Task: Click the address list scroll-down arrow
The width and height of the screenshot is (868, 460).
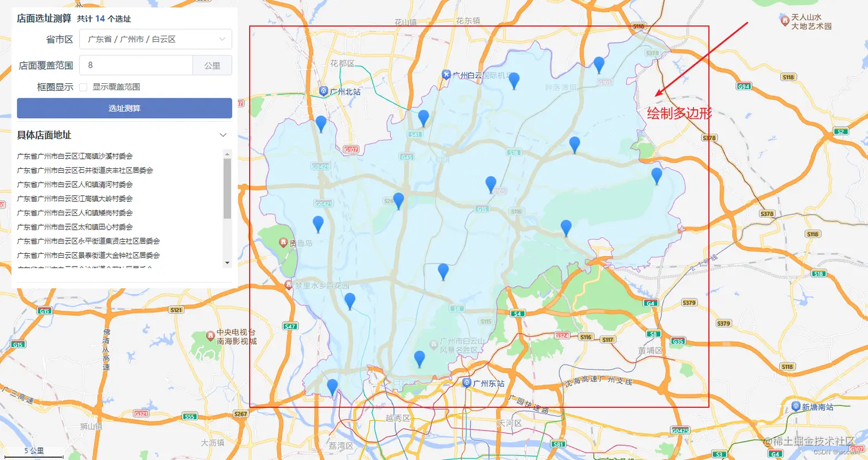Action: click(x=227, y=262)
